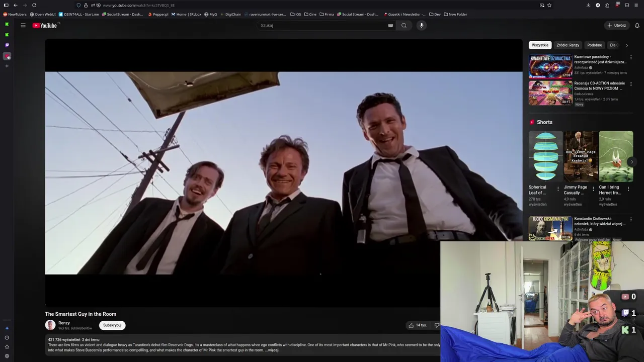644x362 pixels.
Task: Click the Utwórz create button
Action: tap(617, 25)
